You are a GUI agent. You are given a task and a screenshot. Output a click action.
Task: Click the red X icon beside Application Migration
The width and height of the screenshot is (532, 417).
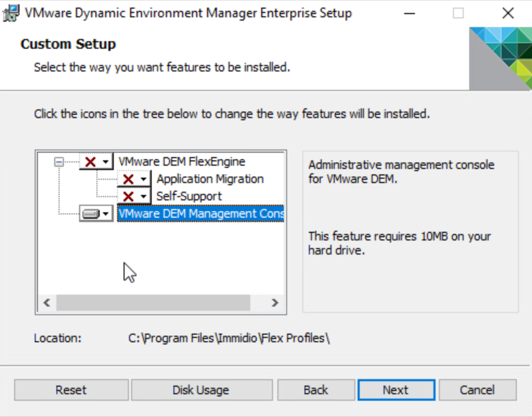(x=128, y=179)
